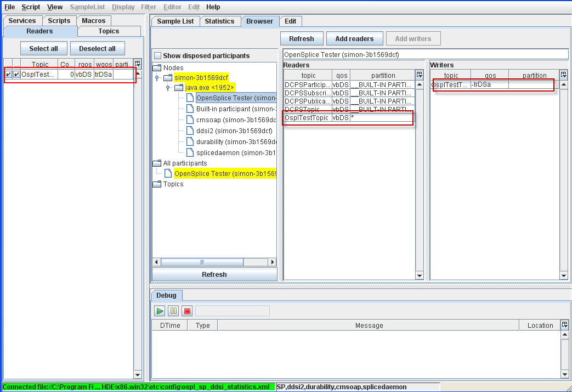This screenshot has width=572, height=392.
Task: Click Topics folder icon in tree
Action: pos(157,184)
